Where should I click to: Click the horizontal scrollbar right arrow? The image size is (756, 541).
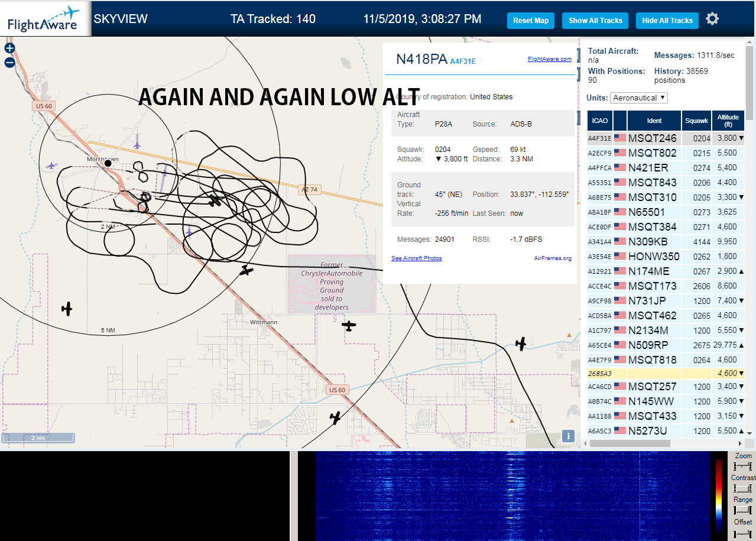739,443
